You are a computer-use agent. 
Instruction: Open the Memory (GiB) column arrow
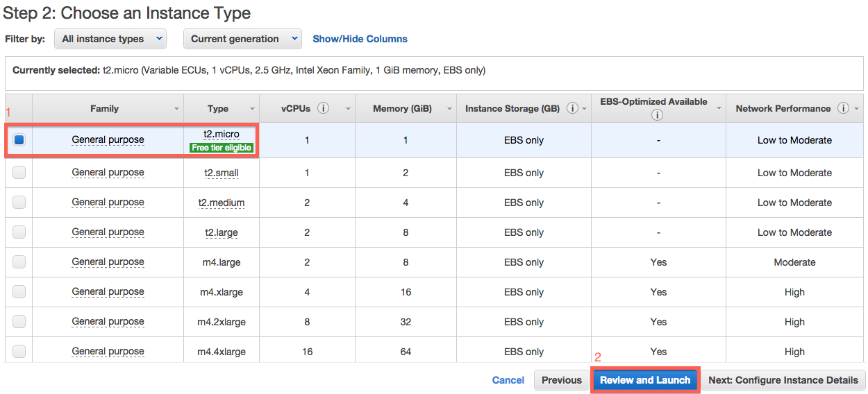click(449, 109)
